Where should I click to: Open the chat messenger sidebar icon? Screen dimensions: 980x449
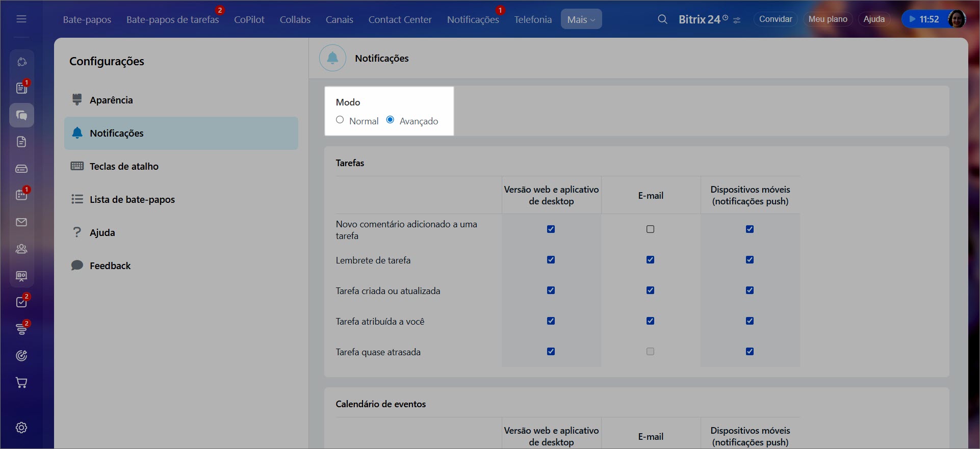point(21,115)
